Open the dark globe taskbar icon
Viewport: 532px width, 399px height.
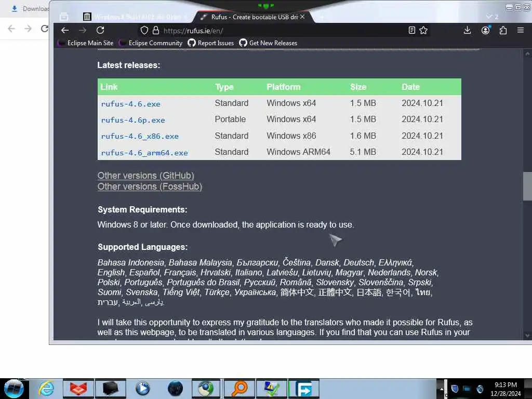coord(175,389)
